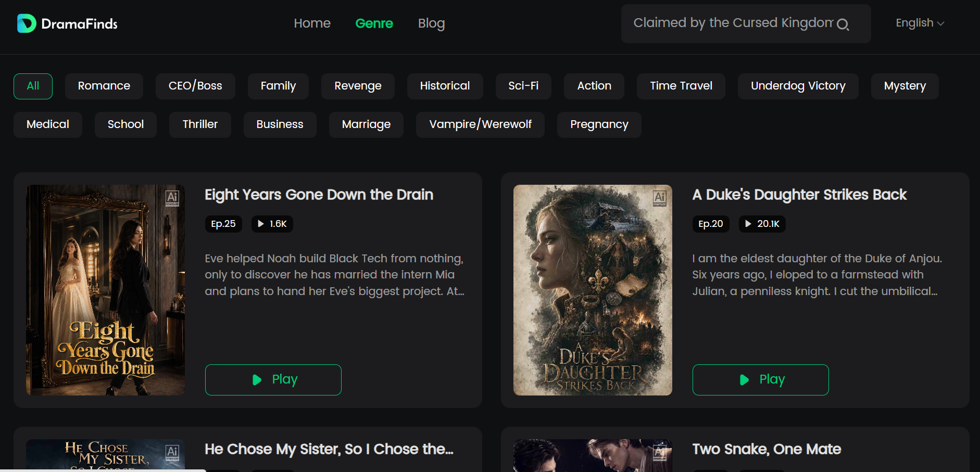Open Eight Years Gone Down the Drain poster
This screenshot has width=980, height=472.
[x=105, y=290]
